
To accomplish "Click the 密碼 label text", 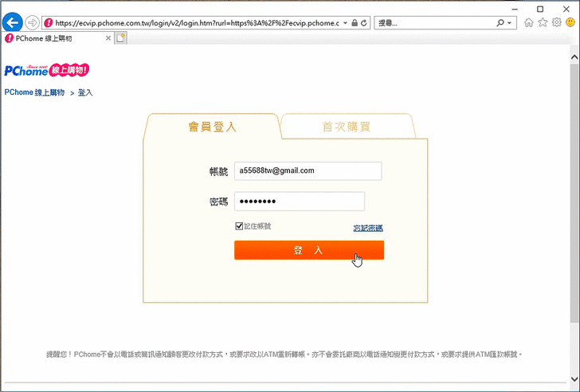I will point(218,202).
